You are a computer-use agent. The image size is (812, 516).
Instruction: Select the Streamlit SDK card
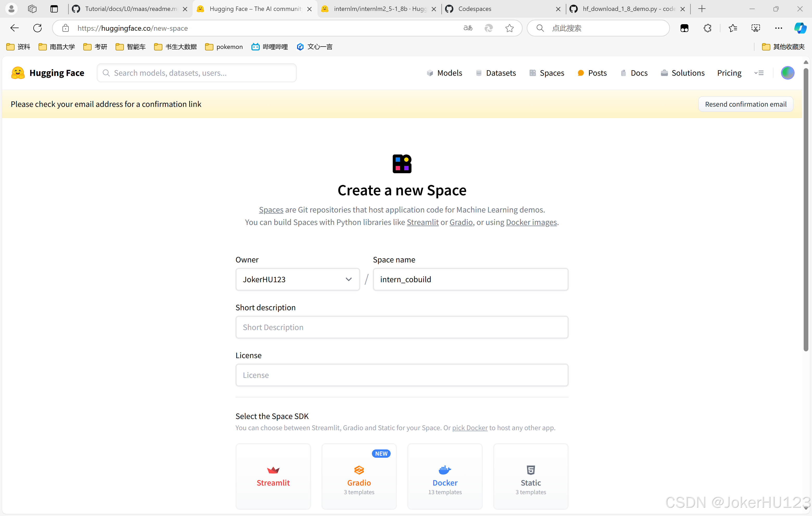click(x=273, y=476)
